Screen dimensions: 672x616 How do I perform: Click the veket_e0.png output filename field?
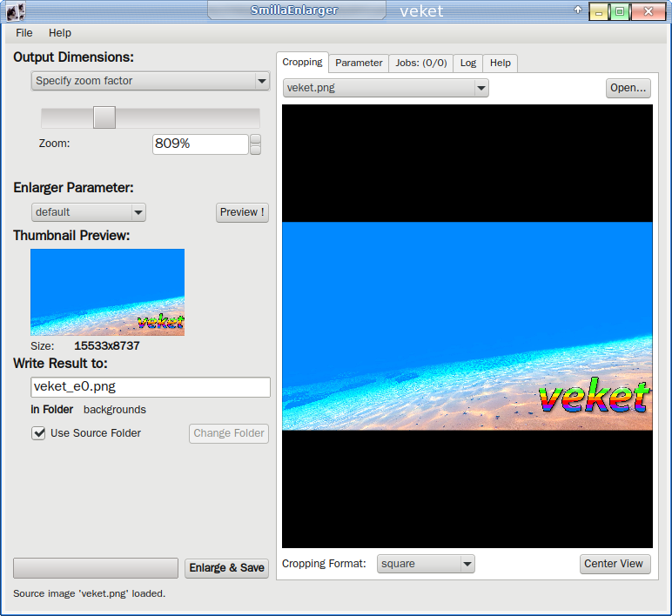[x=151, y=387]
